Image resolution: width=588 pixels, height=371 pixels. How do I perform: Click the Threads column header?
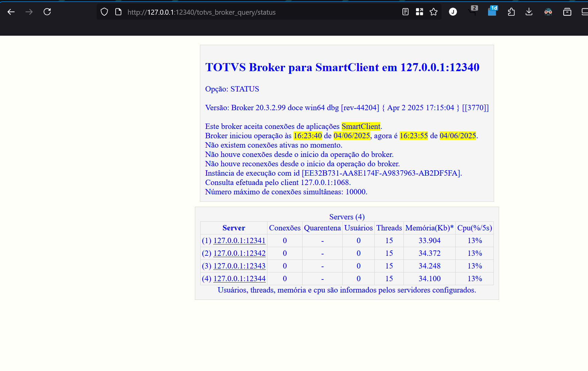coord(389,228)
